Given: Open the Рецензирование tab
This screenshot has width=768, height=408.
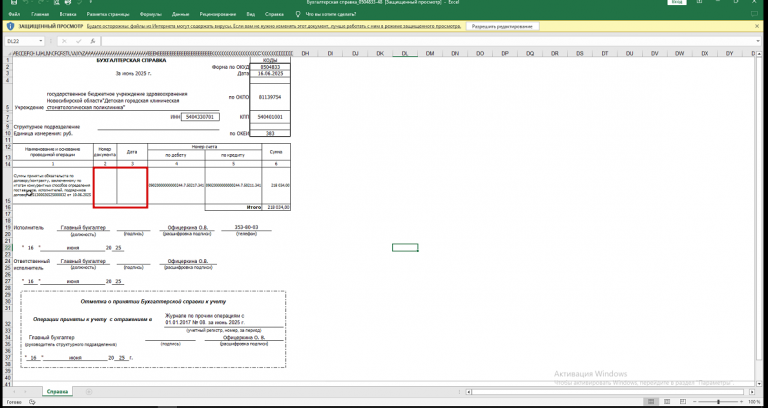Looking at the screenshot, I should (x=218, y=14).
